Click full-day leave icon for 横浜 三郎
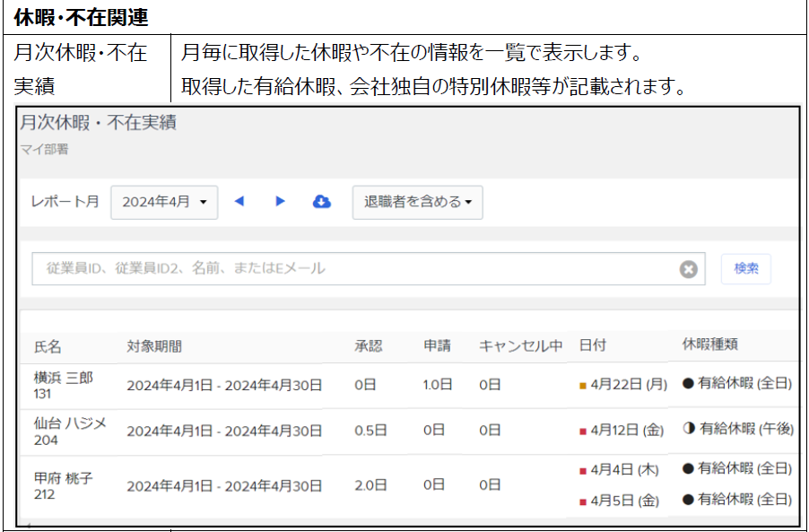The width and height of the screenshot is (809, 532). 688,384
